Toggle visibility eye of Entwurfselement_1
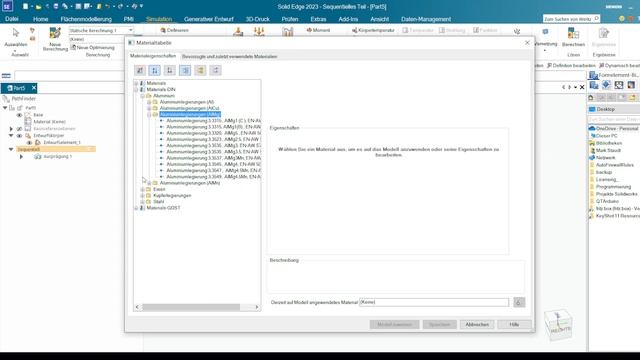The image size is (640, 360). [29, 142]
